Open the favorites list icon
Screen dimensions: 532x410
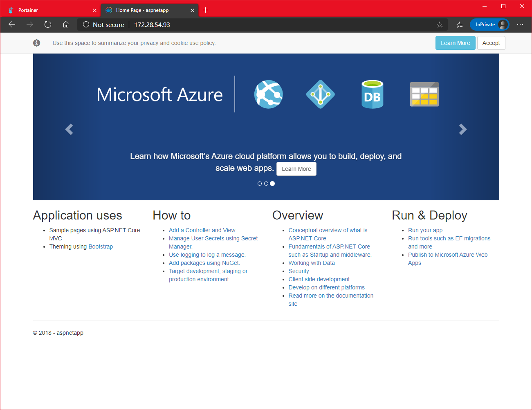click(x=459, y=25)
